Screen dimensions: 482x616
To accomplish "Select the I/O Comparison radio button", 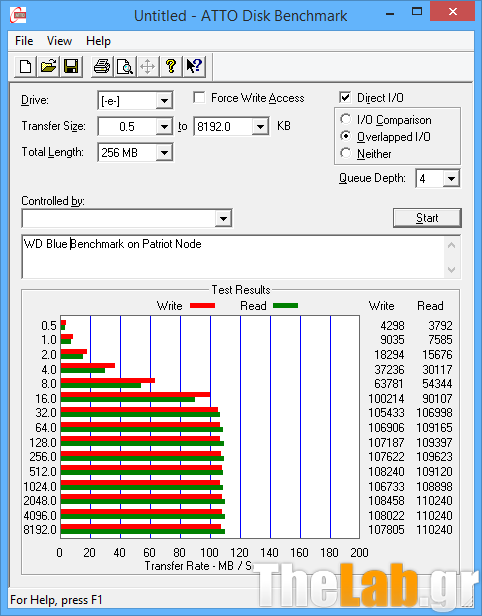I will click(346, 119).
